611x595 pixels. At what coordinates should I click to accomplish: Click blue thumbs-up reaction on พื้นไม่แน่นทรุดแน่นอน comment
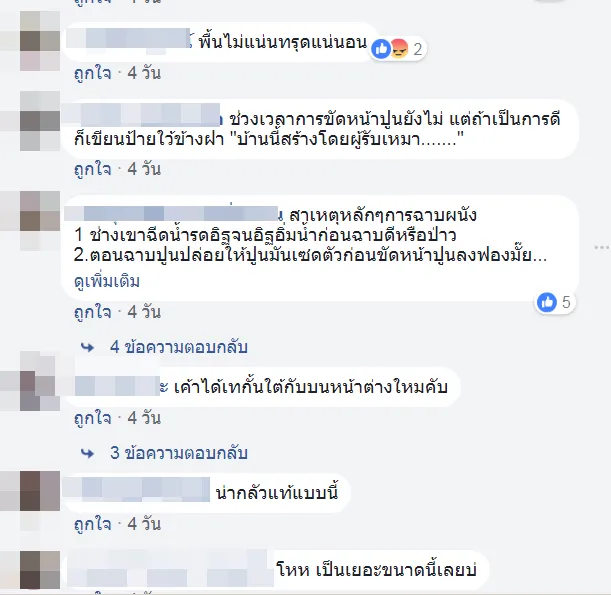click(381, 49)
